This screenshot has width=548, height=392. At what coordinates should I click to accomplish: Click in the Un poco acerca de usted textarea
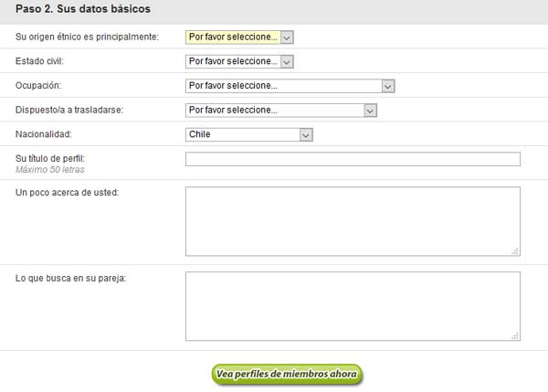coord(353,221)
